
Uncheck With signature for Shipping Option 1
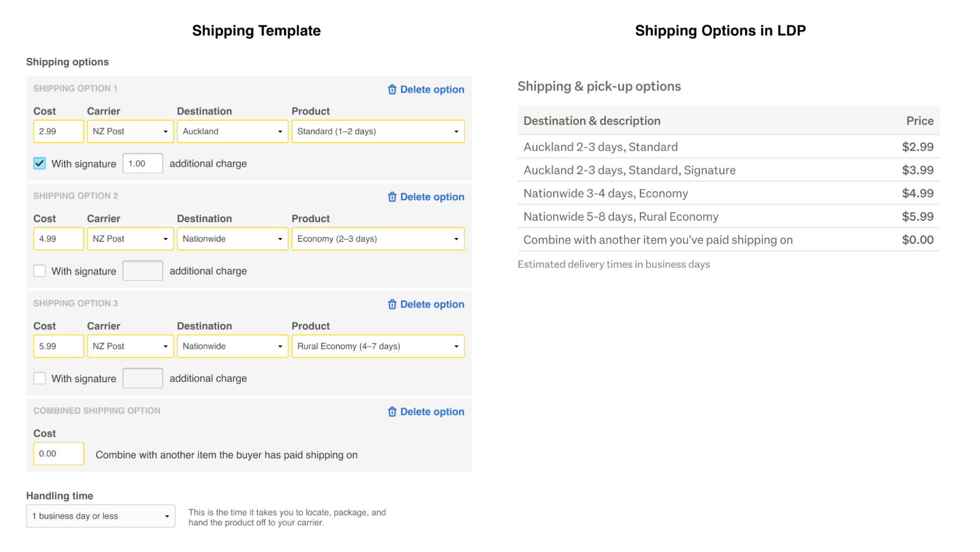coord(39,163)
